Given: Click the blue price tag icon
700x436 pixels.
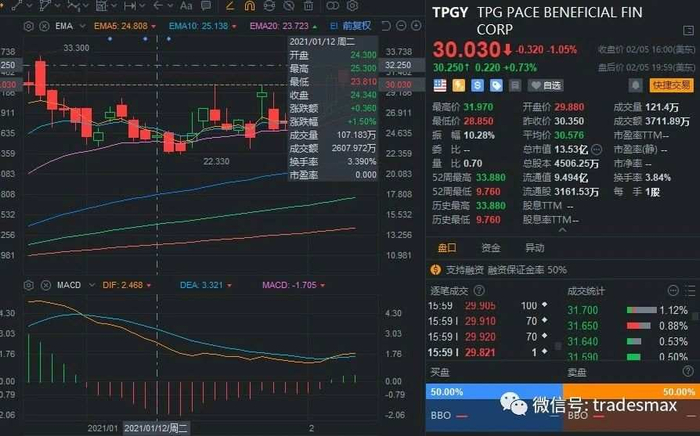Looking at the screenshot, I should [496, 85].
